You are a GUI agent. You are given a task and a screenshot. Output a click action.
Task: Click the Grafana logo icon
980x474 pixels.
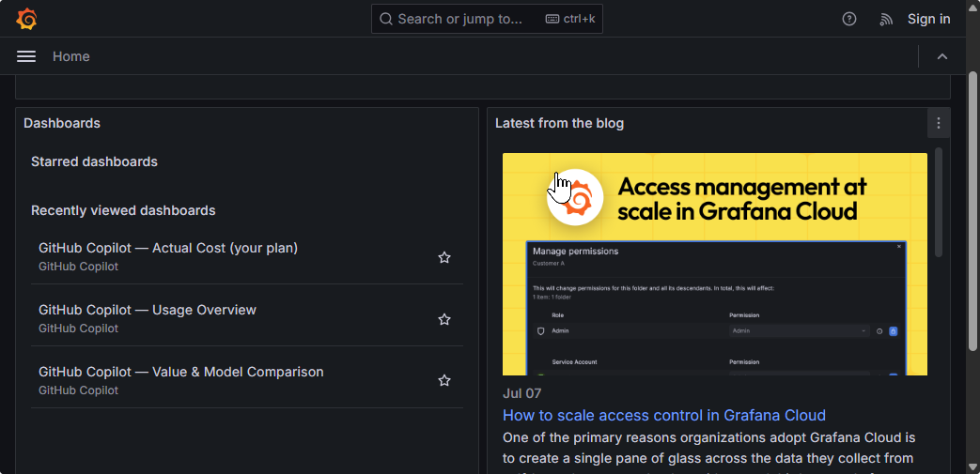pos(26,19)
